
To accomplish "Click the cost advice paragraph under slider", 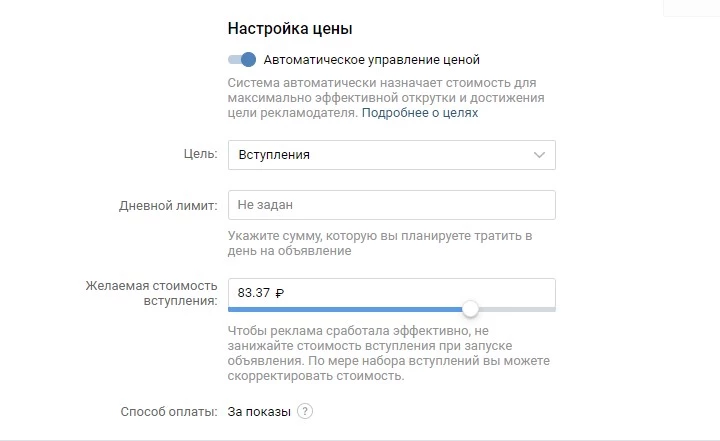I will coord(388,353).
